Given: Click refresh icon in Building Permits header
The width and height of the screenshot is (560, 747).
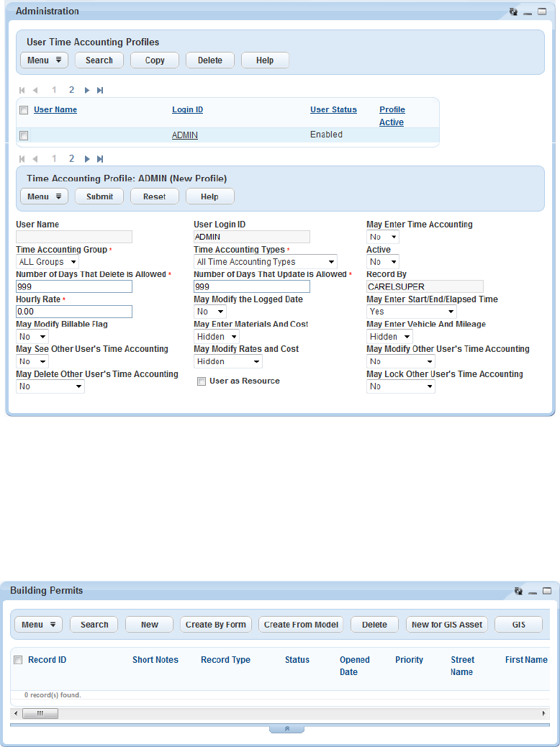Looking at the screenshot, I should point(519,591).
